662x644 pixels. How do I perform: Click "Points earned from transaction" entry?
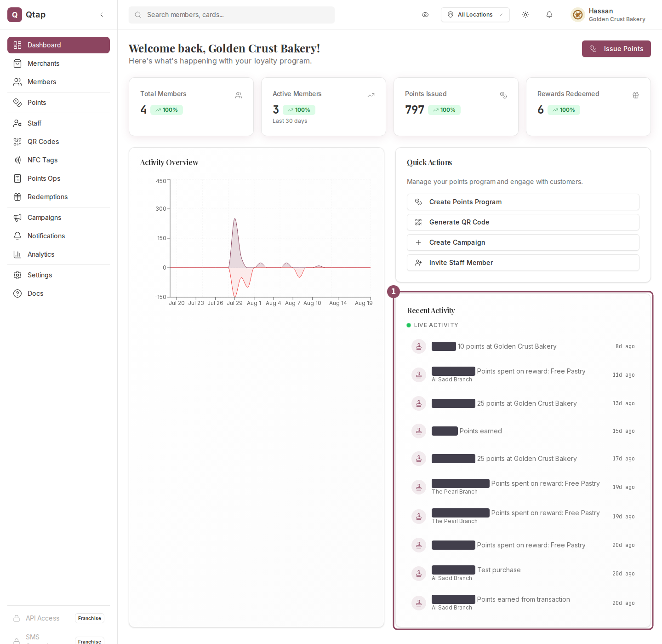pyautogui.click(x=523, y=603)
